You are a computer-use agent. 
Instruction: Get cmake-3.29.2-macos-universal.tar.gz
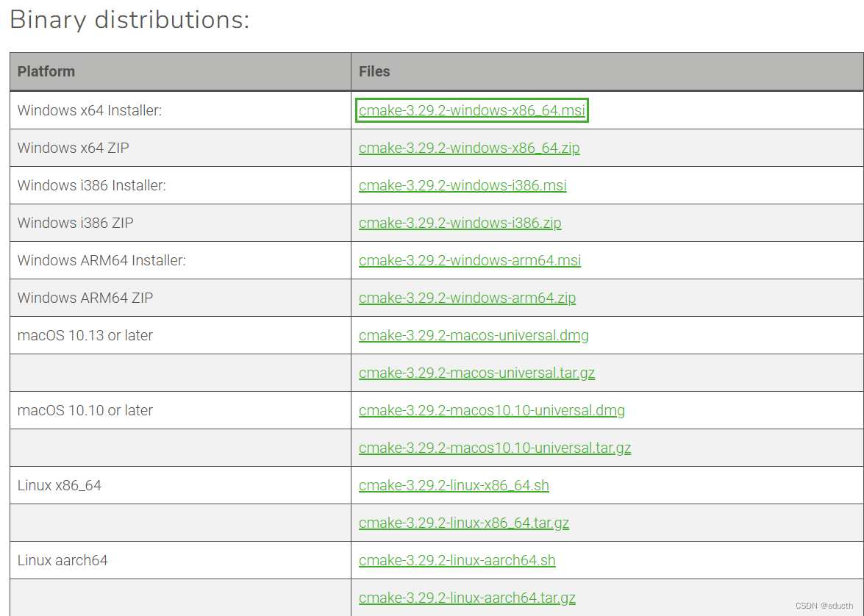(476, 373)
